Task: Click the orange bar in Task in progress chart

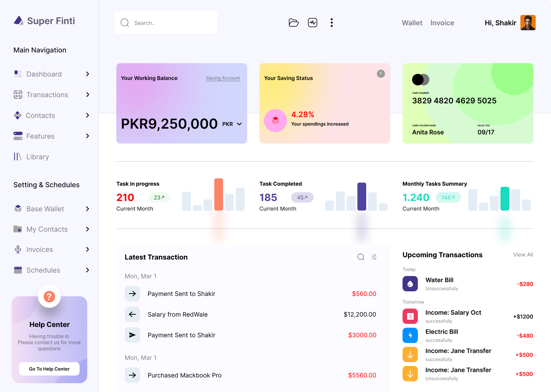Action: point(218,194)
